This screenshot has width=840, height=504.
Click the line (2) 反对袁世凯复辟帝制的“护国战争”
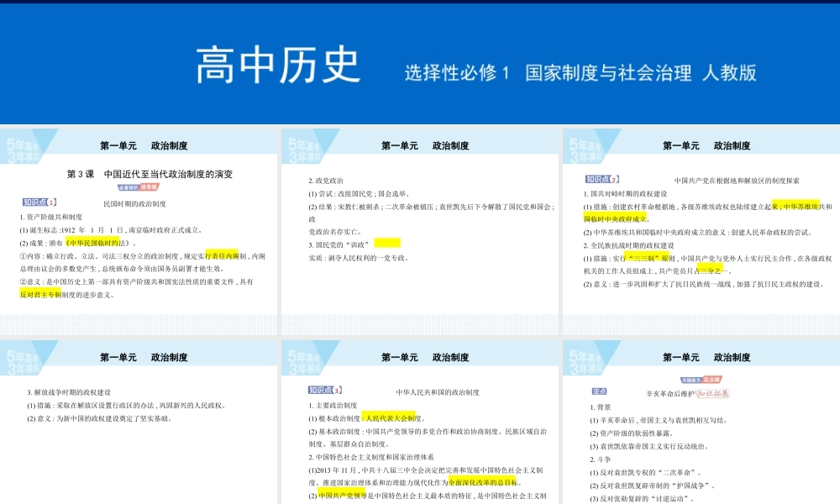pyautogui.click(x=652, y=486)
